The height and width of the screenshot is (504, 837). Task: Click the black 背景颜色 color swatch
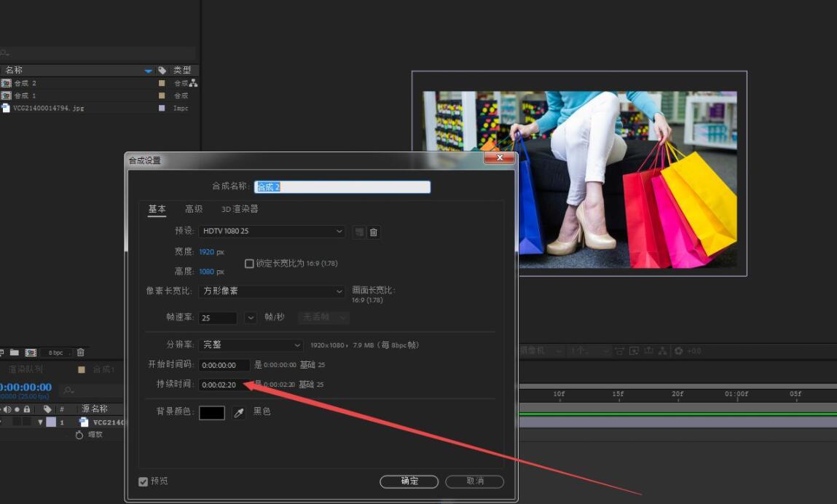tap(212, 412)
